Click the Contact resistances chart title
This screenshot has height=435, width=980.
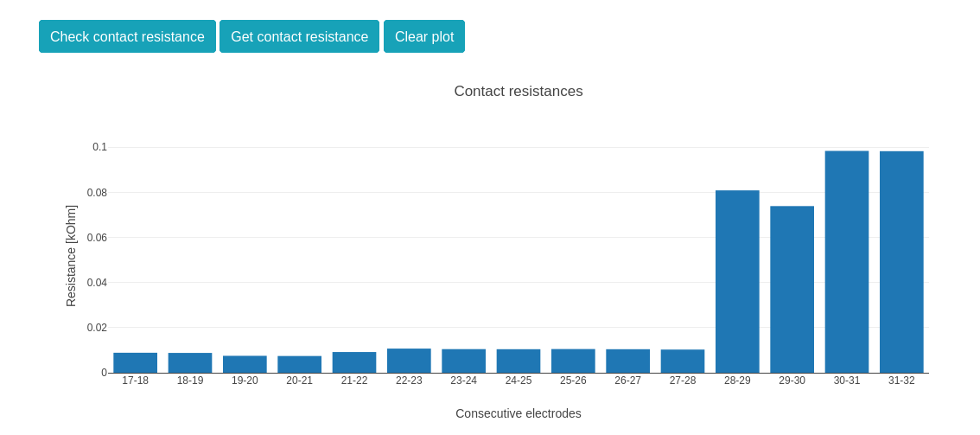pos(518,92)
